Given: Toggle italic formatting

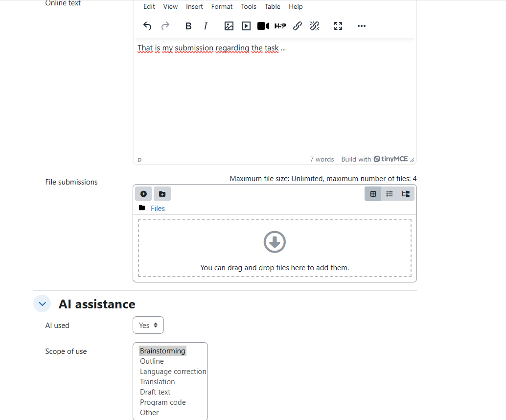Looking at the screenshot, I should click(x=206, y=26).
